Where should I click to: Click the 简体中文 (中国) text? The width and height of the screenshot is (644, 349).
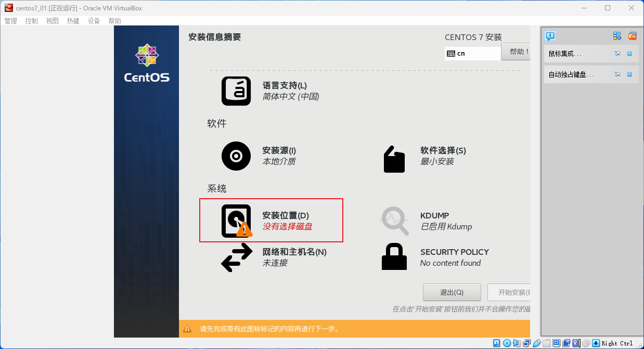(290, 97)
